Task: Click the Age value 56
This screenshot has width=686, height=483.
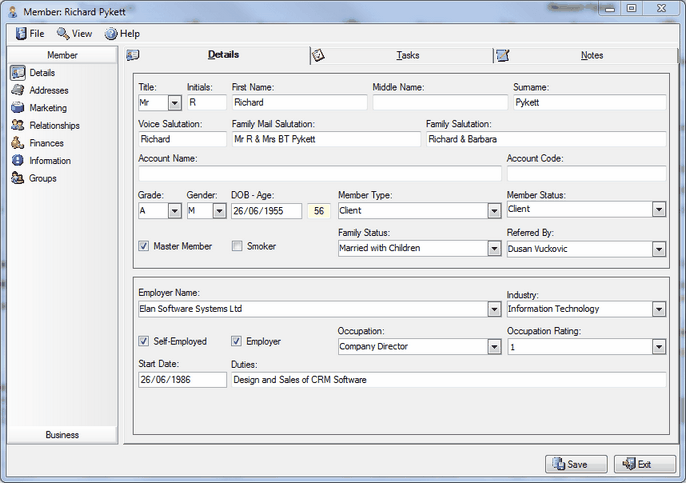Action: point(319,211)
